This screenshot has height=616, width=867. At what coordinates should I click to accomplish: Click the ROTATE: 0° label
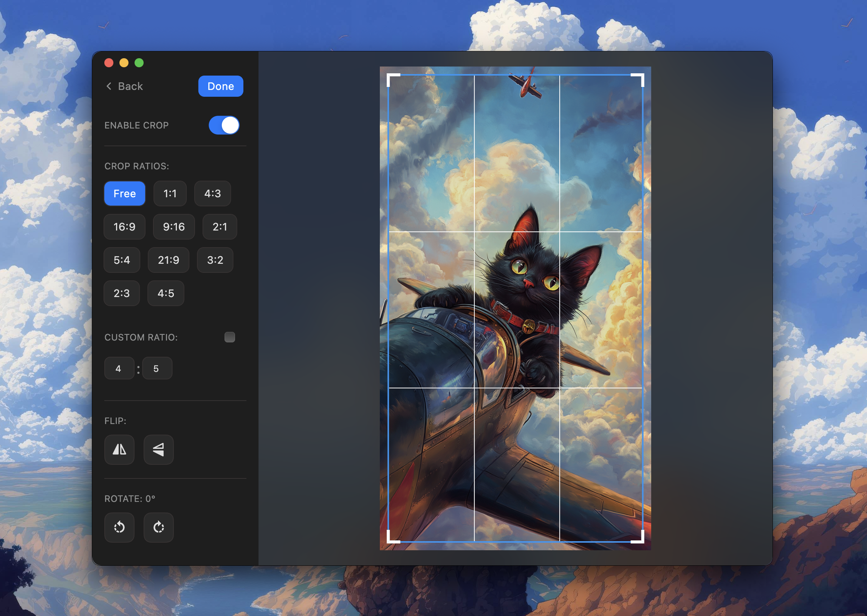pos(130,498)
